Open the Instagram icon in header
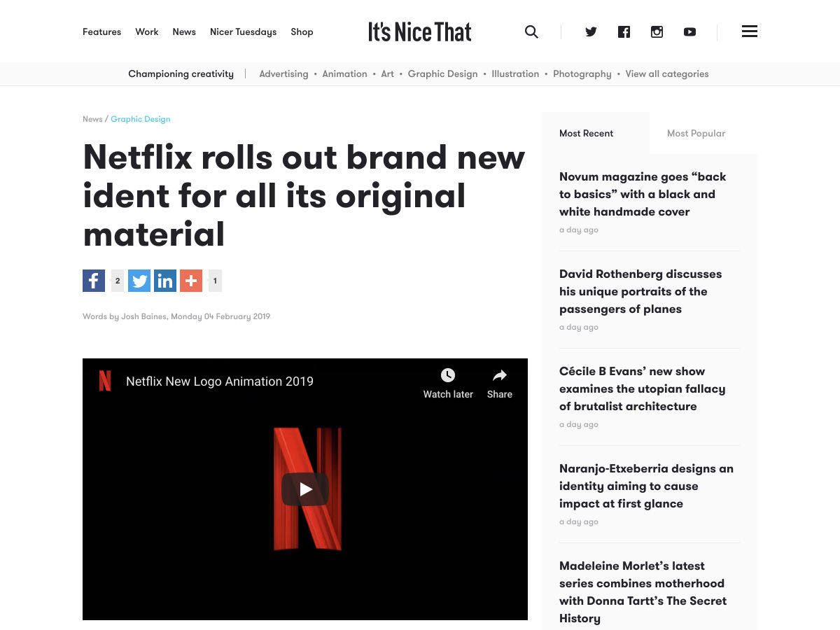Image resolution: width=840 pixels, height=630 pixels. click(657, 31)
